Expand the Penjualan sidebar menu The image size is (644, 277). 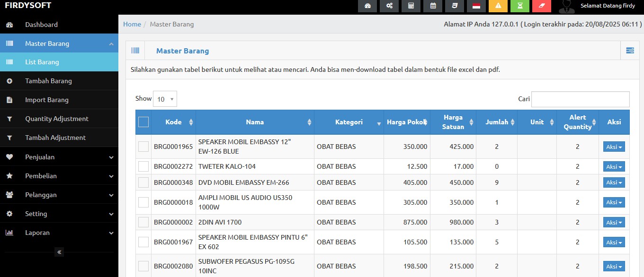pyautogui.click(x=59, y=157)
